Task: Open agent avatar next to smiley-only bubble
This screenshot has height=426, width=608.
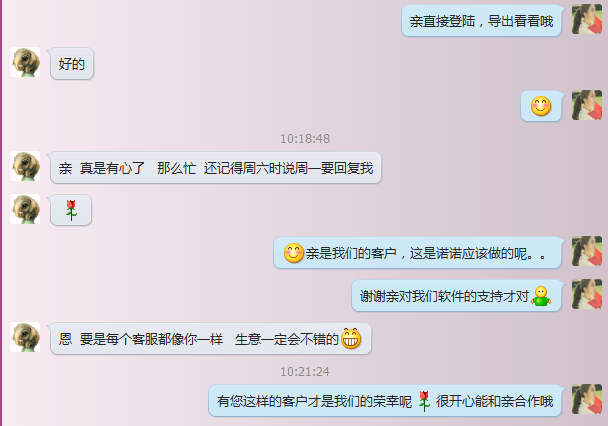Action: [x=587, y=105]
